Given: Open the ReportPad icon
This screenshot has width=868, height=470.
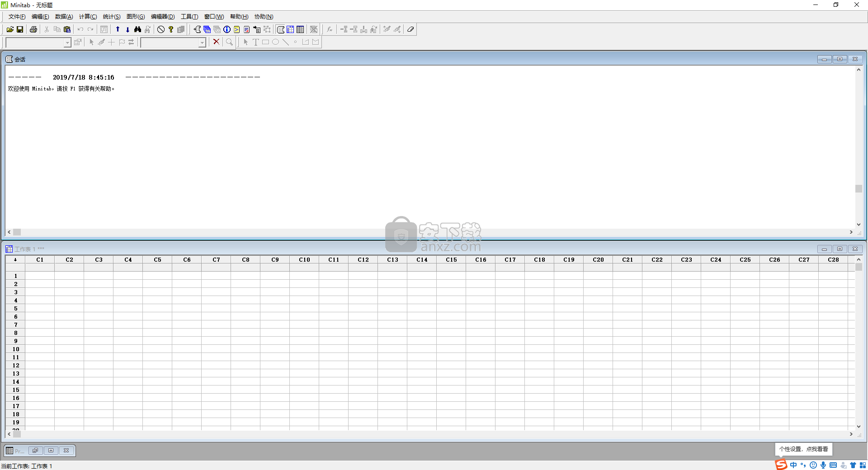Looking at the screenshot, I should tap(247, 29).
